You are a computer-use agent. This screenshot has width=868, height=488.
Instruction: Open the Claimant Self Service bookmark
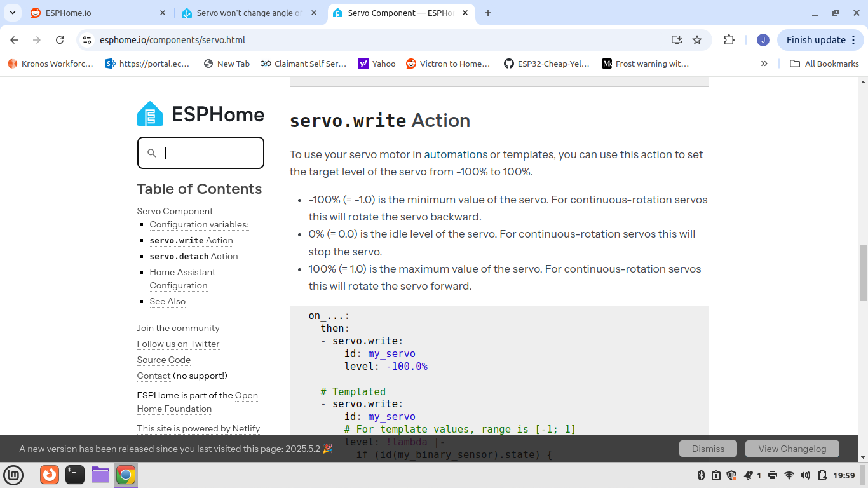304,64
